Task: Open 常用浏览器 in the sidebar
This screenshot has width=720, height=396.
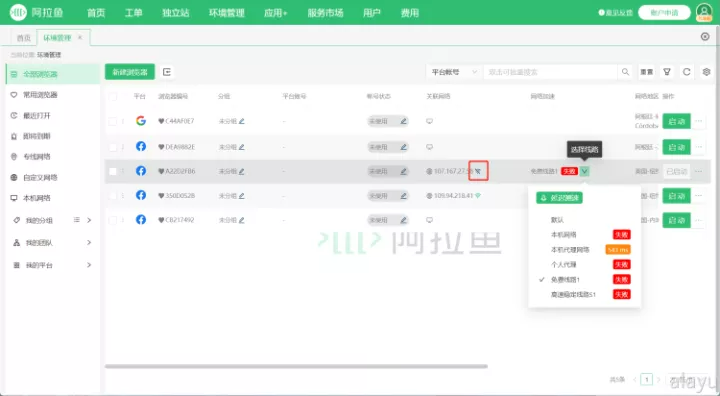Action: pos(40,95)
